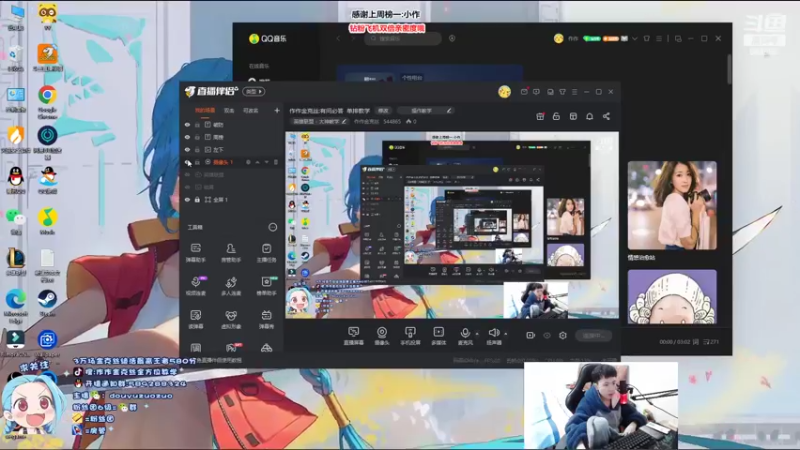Click QQ音乐 search box
Screen dimensions: 800x450
pyautogui.click(x=403, y=38)
